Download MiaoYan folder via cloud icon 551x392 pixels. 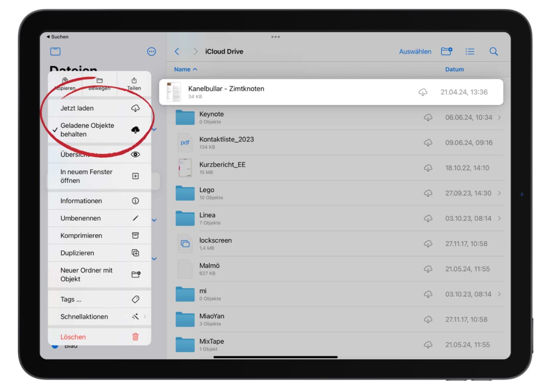[x=428, y=319]
